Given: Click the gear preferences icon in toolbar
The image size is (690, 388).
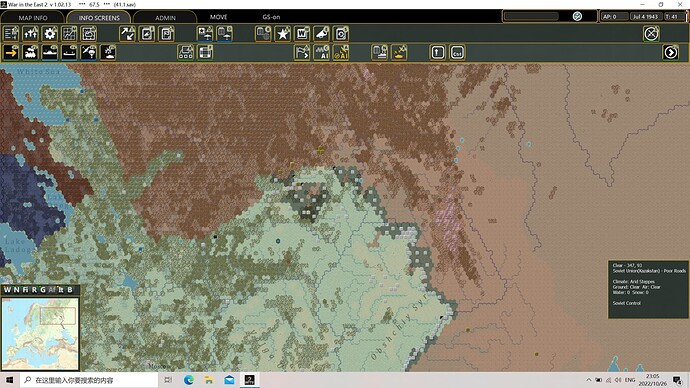Looking at the screenshot, I should click(x=50, y=33).
